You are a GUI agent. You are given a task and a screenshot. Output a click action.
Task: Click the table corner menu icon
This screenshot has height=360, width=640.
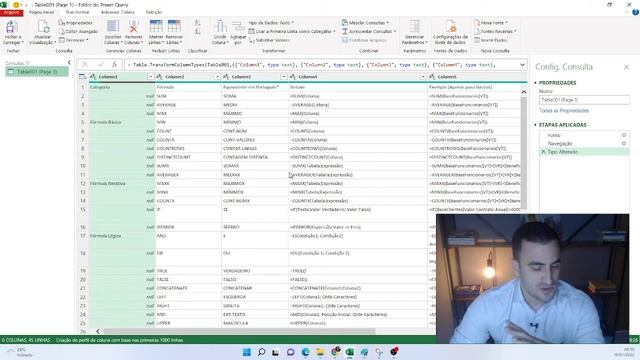point(82,77)
